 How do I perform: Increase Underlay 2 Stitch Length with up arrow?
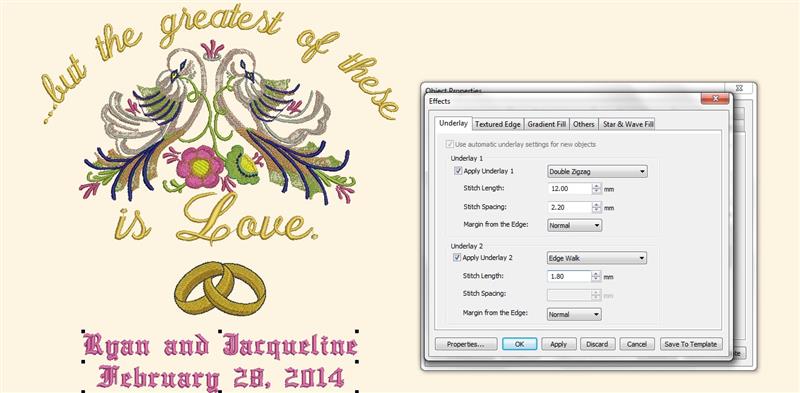pos(596,274)
